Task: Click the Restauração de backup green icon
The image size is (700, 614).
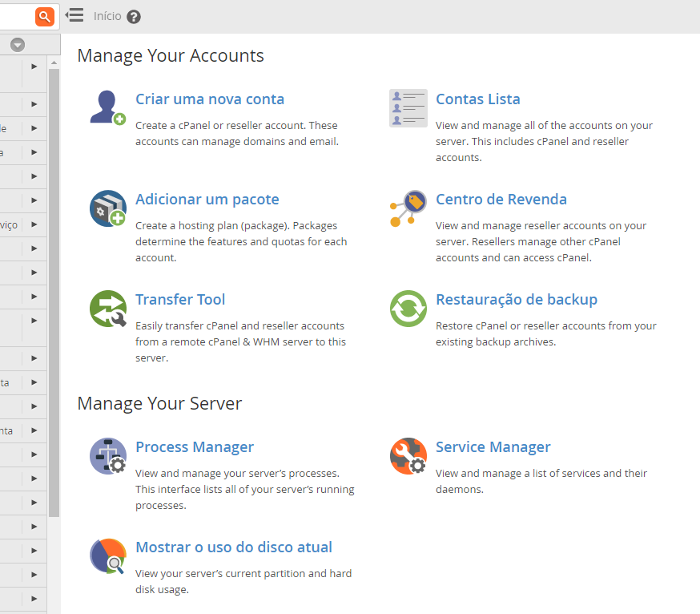Action: tap(408, 309)
